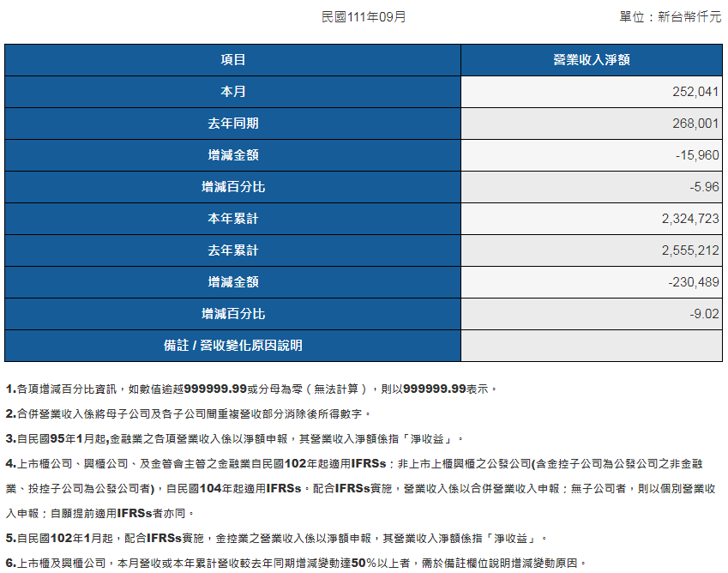Select the 去年累計 row label
The image size is (728, 573).
[232, 250]
